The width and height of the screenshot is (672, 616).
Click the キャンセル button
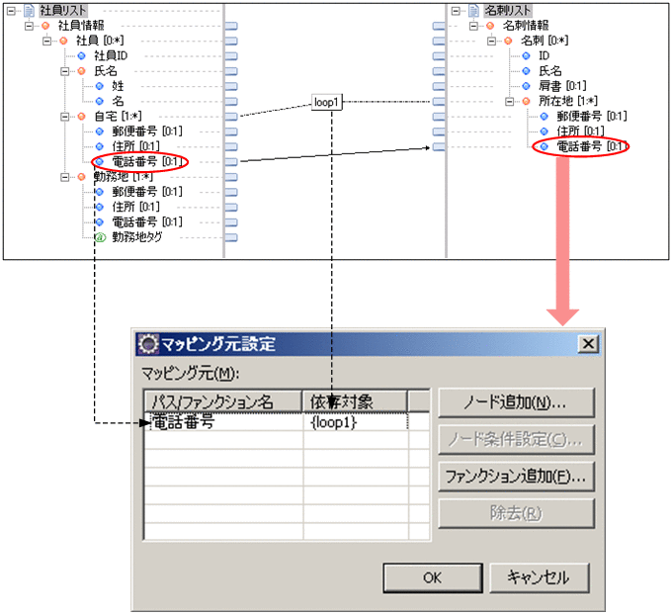tap(540, 578)
